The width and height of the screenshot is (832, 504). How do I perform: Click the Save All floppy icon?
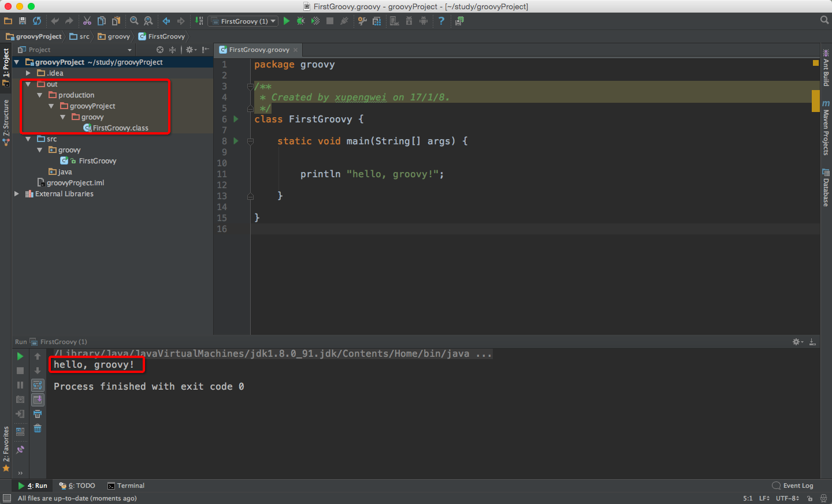click(x=22, y=21)
